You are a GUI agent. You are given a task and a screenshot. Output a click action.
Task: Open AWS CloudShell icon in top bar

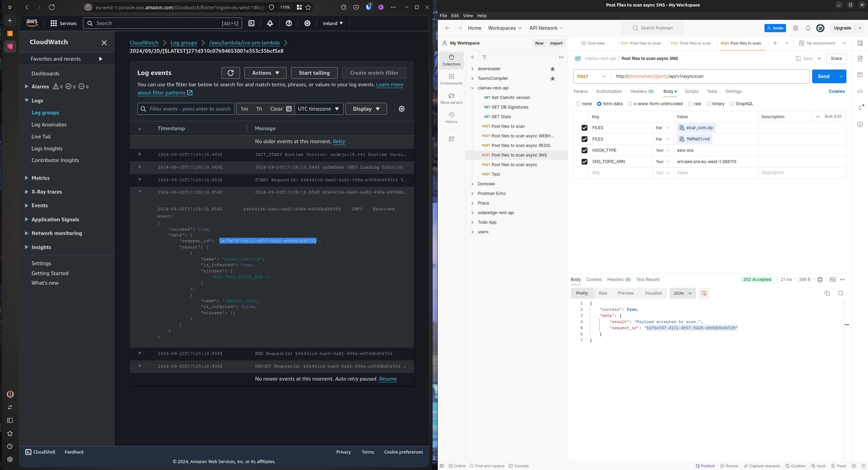(251, 23)
